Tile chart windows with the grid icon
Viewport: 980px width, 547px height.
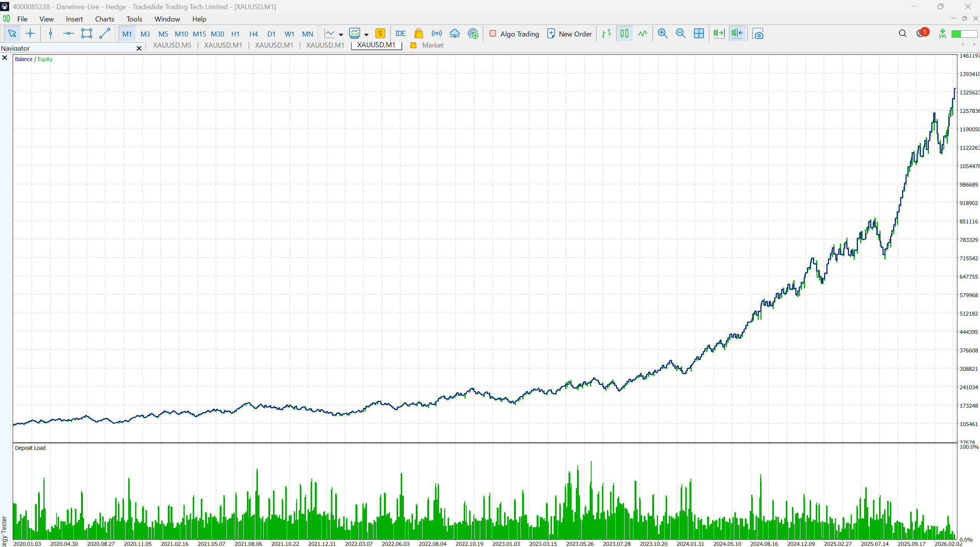(x=699, y=34)
